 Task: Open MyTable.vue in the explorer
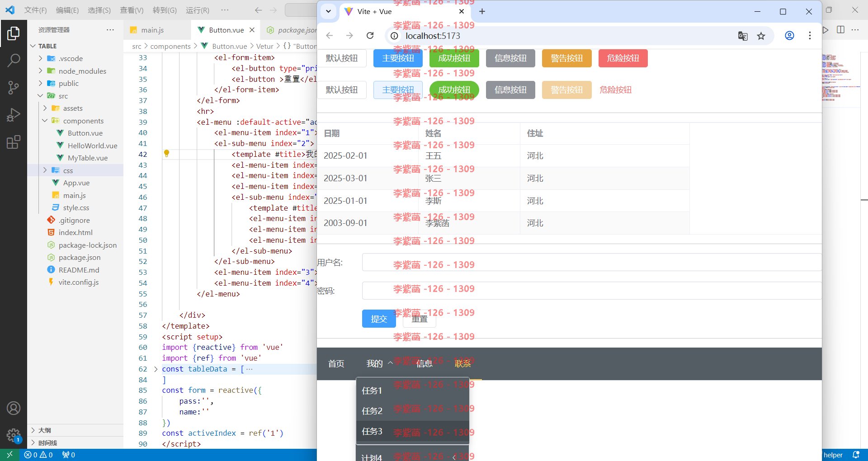click(x=88, y=158)
